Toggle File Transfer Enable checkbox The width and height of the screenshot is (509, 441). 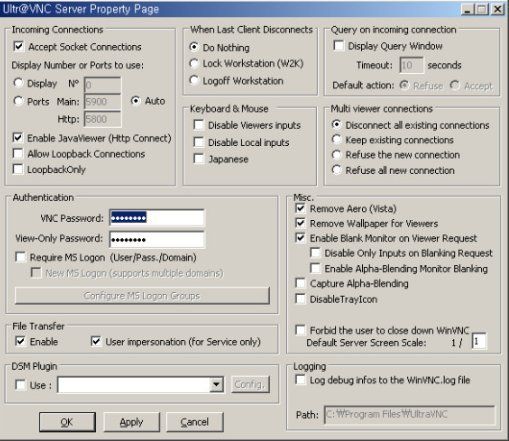21,341
